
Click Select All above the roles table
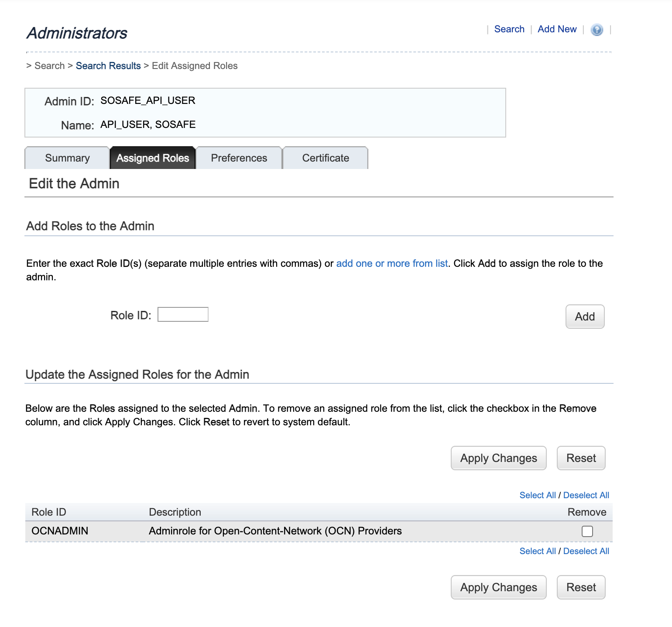(x=537, y=495)
